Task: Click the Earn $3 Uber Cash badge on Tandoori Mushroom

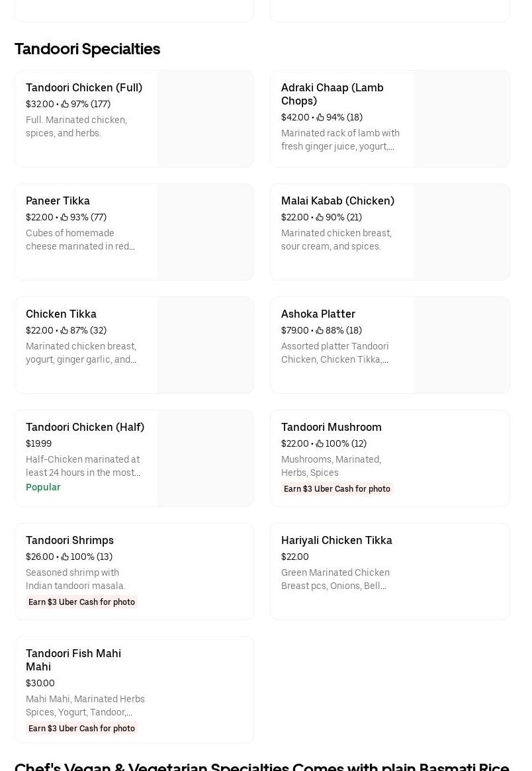Action: click(x=337, y=488)
